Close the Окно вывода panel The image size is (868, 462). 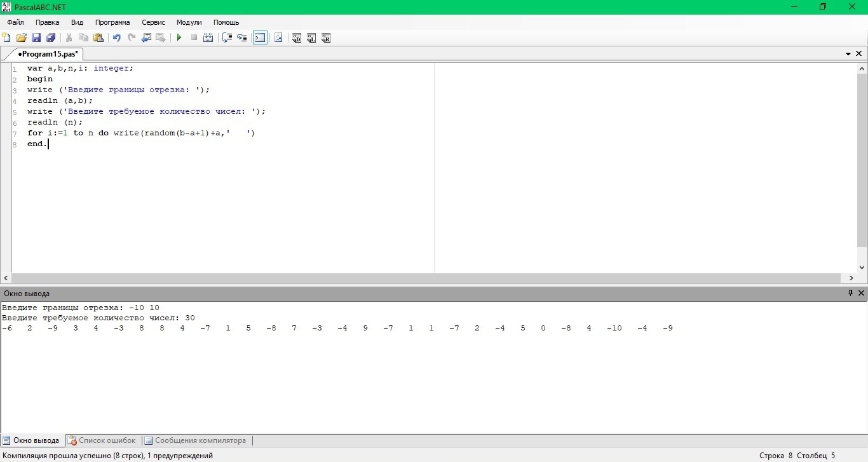coord(861,293)
